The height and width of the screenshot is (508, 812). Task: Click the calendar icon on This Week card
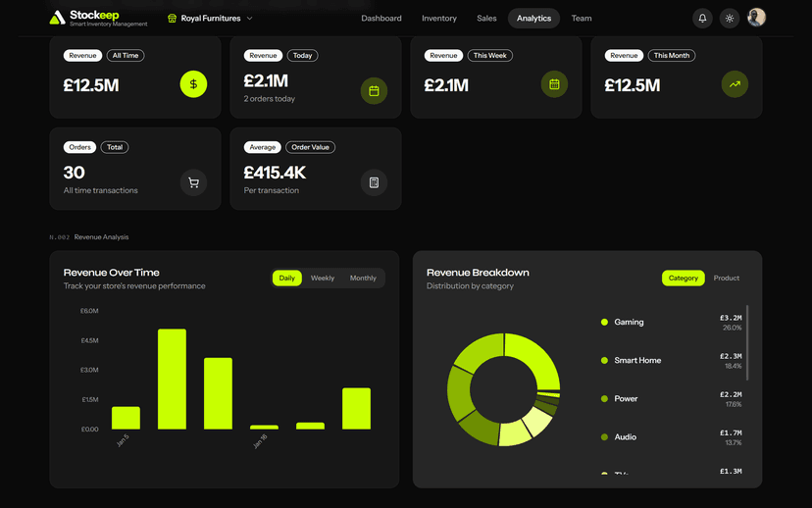coord(554,84)
